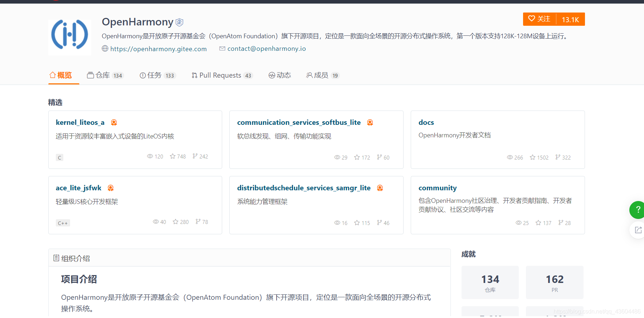The image size is (644, 318).
Task: Open the ace_lite_jsfwk repository
Action: tap(79, 188)
